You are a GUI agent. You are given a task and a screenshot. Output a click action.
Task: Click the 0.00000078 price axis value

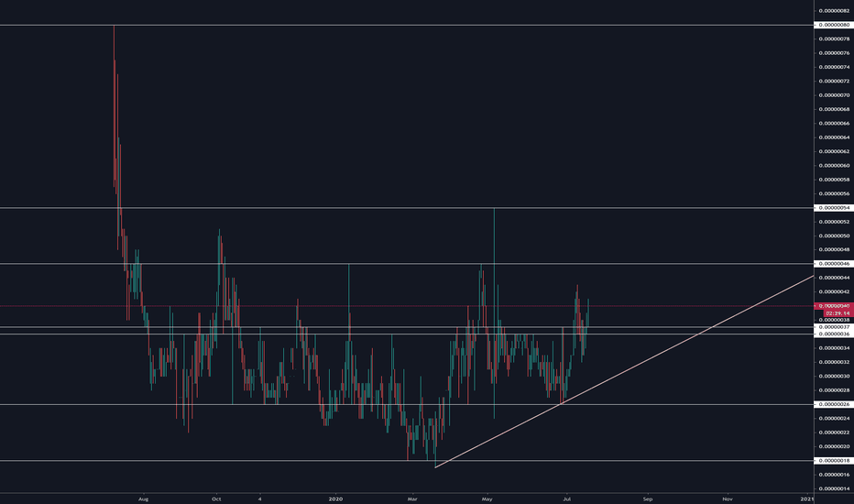click(835, 39)
